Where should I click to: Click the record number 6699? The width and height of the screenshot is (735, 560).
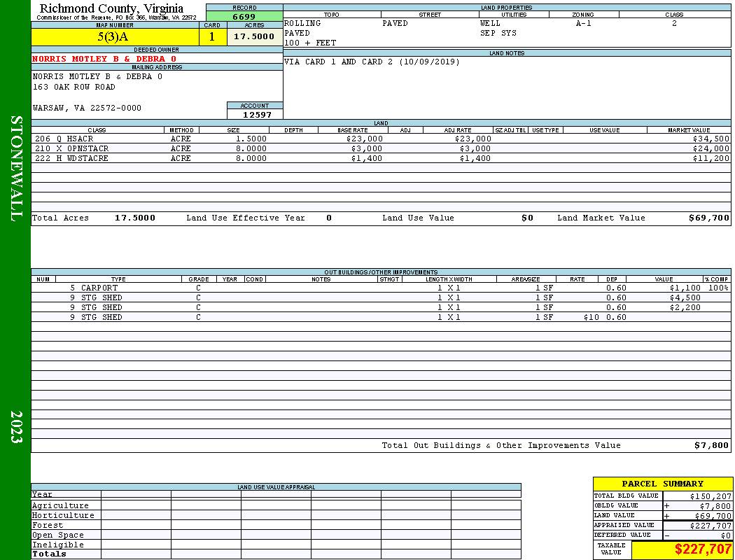[x=244, y=16]
